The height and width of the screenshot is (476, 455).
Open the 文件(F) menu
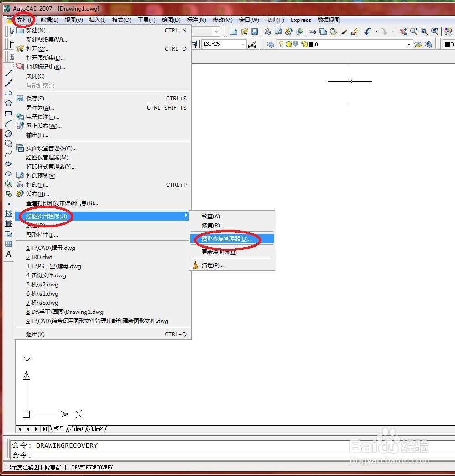(x=25, y=20)
